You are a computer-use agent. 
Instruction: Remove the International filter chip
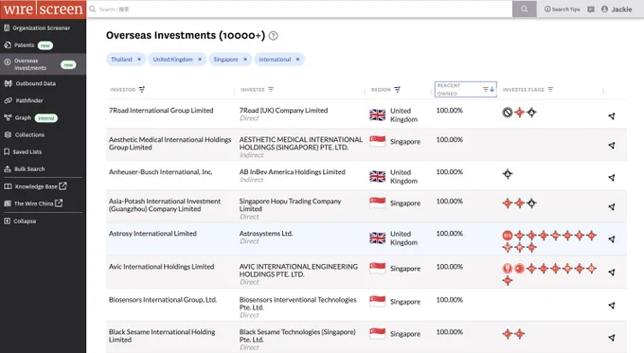pyautogui.click(x=297, y=59)
